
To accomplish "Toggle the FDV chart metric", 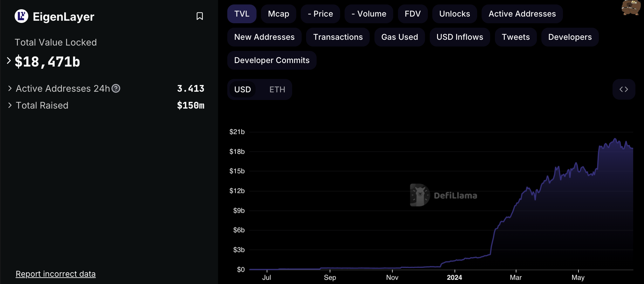I will coord(413,14).
